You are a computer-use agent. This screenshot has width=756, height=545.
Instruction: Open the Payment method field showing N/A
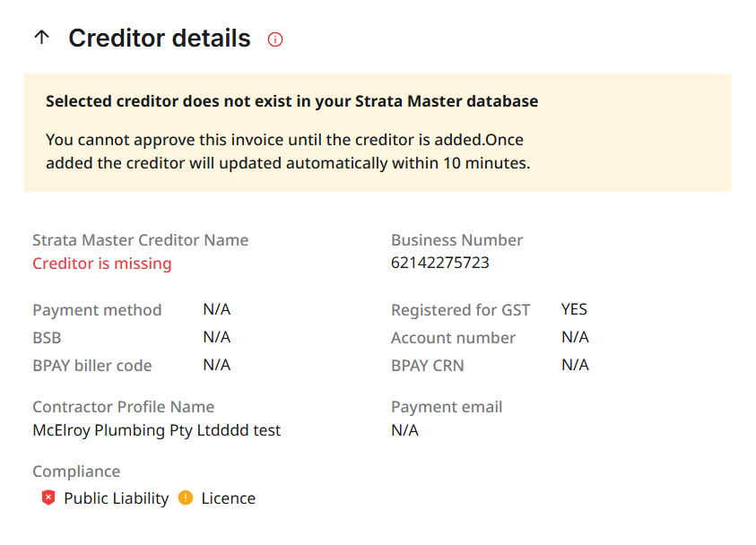216,309
